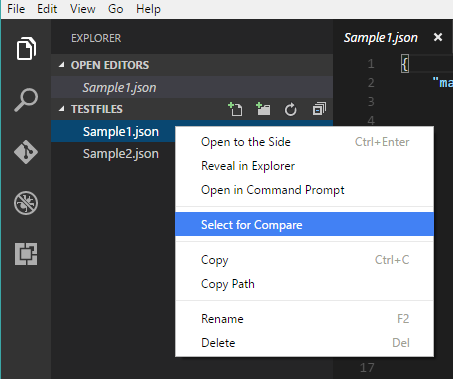The height and width of the screenshot is (379, 453).
Task: Place cursor at opening brace on line 1
Action: click(x=405, y=64)
